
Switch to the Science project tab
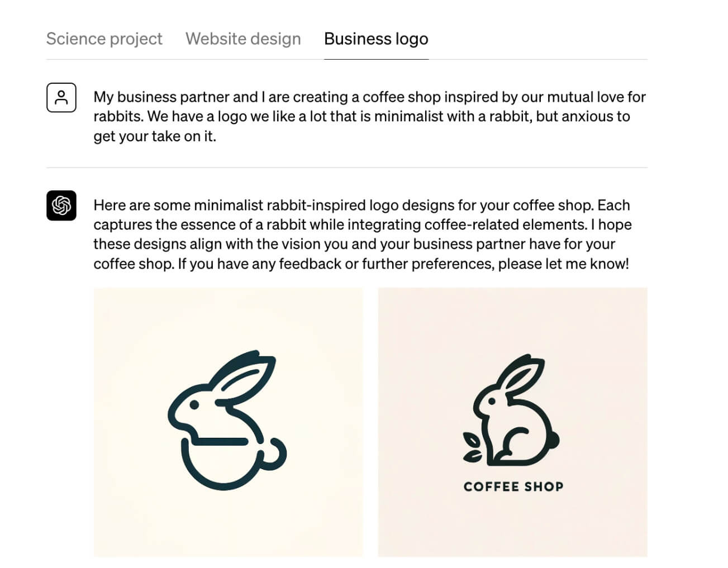(x=104, y=39)
